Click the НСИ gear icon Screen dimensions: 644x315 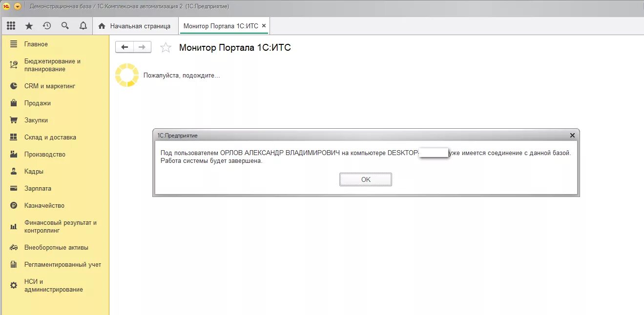(x=14, y=285)
